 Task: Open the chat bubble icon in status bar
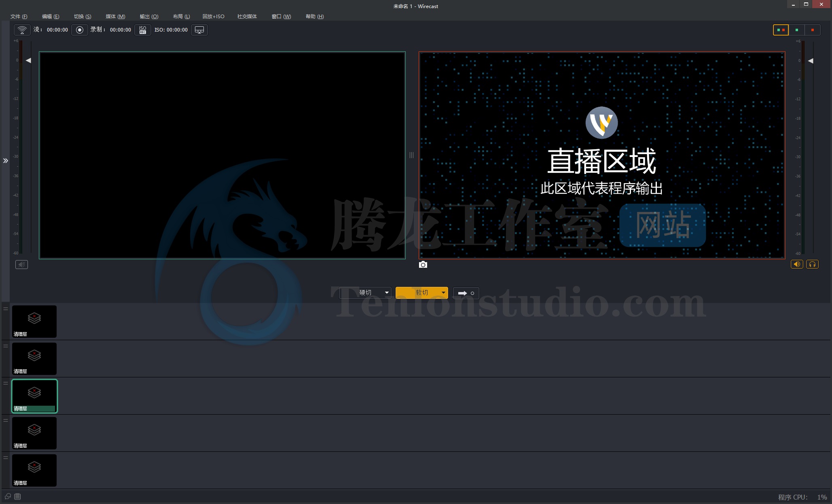[8, 496]
